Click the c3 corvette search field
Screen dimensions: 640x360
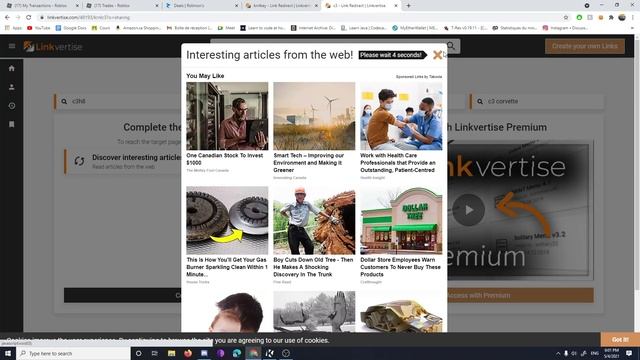[x=537, y=101]
